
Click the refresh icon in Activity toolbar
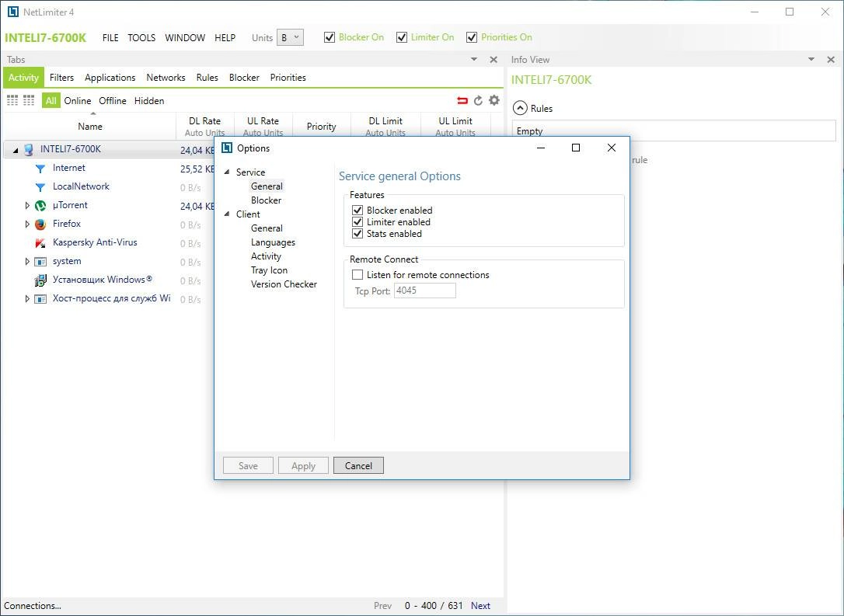pyautogui.click(x=478, y=101)
